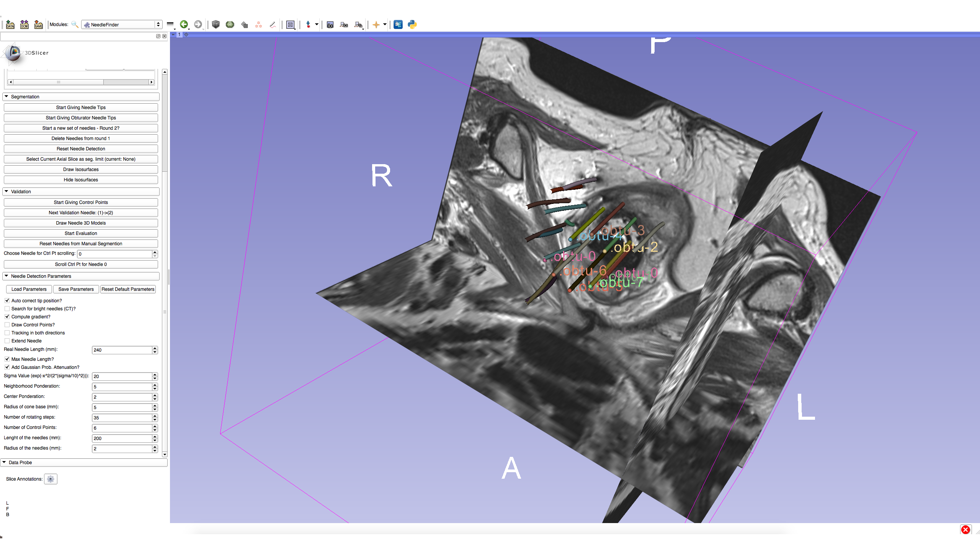Toggle the crosshair icon in toolbar
The width and height of the screenshot is (980, 551).
[376, 24]
